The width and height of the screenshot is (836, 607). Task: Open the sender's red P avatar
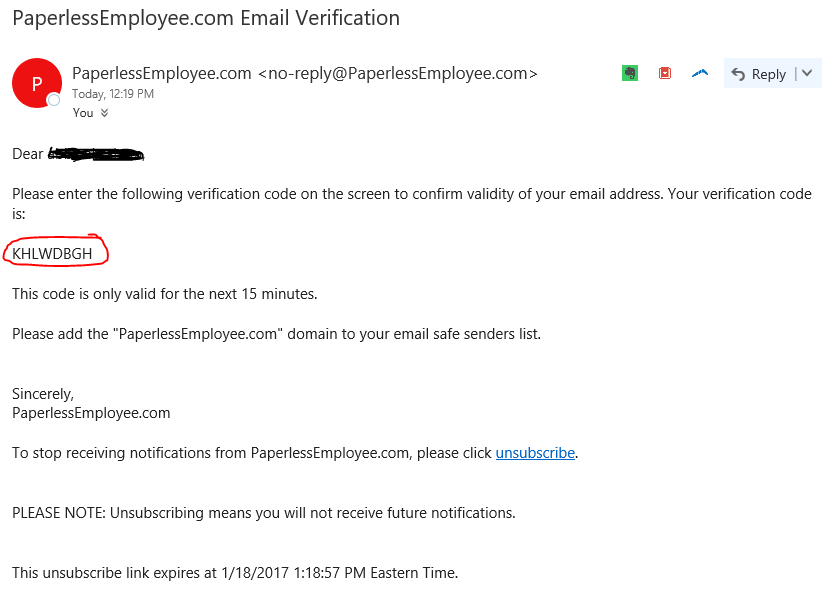37,83
